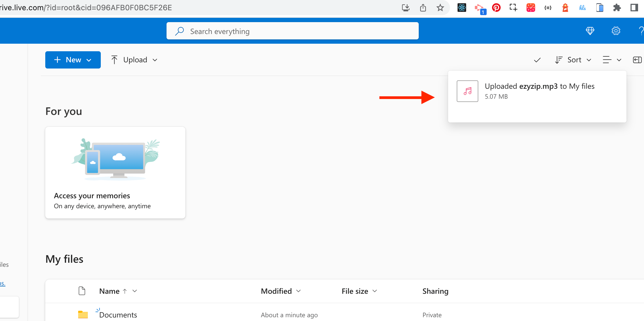Open the Pinterest extension icon

(496, 8)
